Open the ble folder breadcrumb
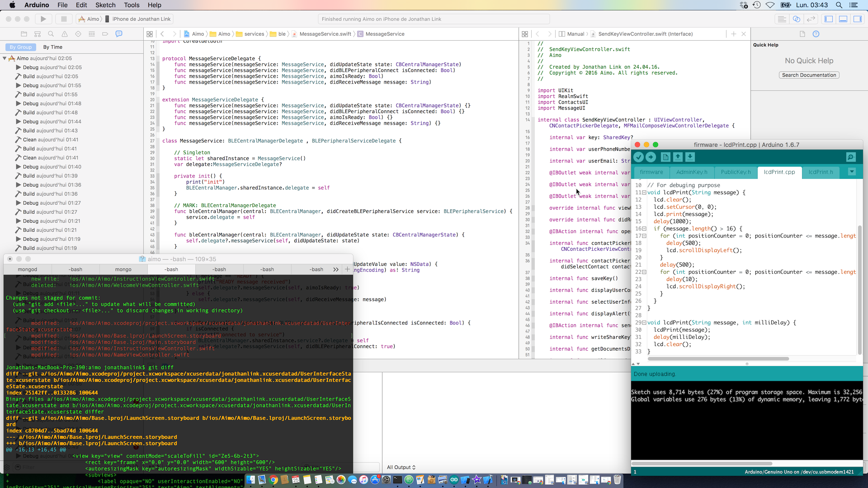 pyautogui.click(x=278, y=34)
